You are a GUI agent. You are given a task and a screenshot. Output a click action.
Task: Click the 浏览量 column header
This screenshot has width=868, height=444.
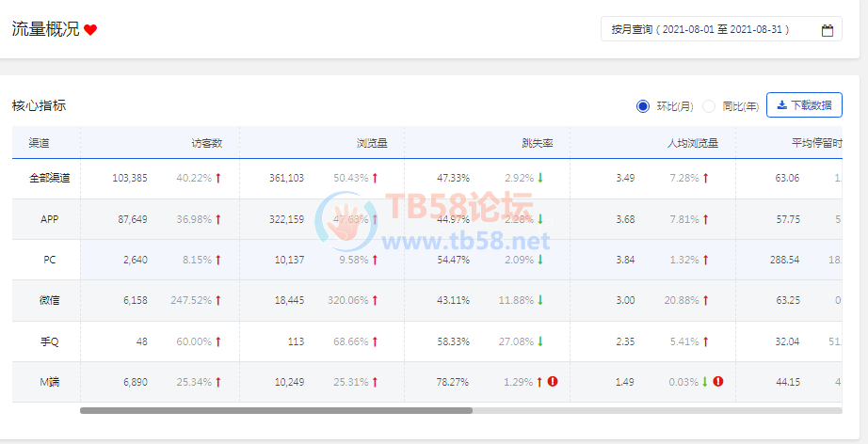click(x=372, y=144)
